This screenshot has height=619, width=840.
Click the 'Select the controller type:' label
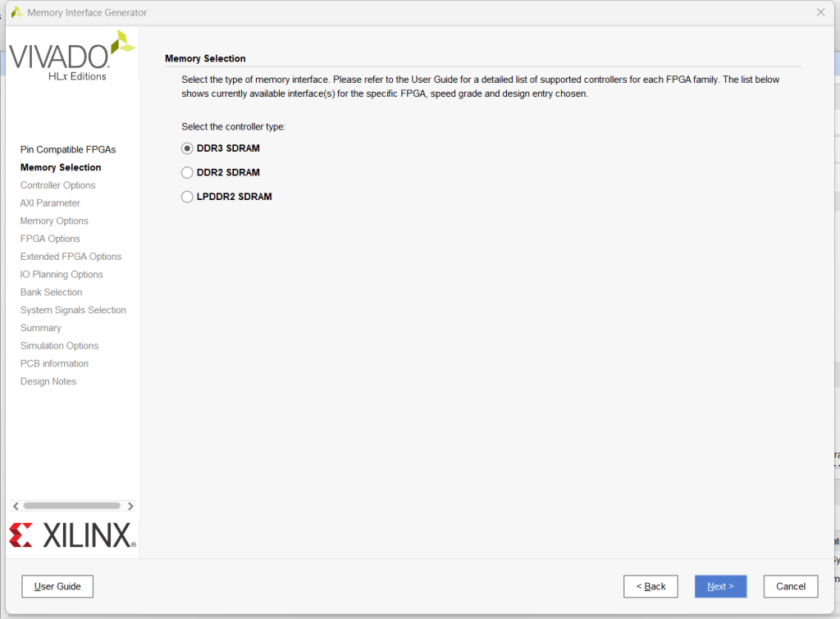click(x=234, y=127)
